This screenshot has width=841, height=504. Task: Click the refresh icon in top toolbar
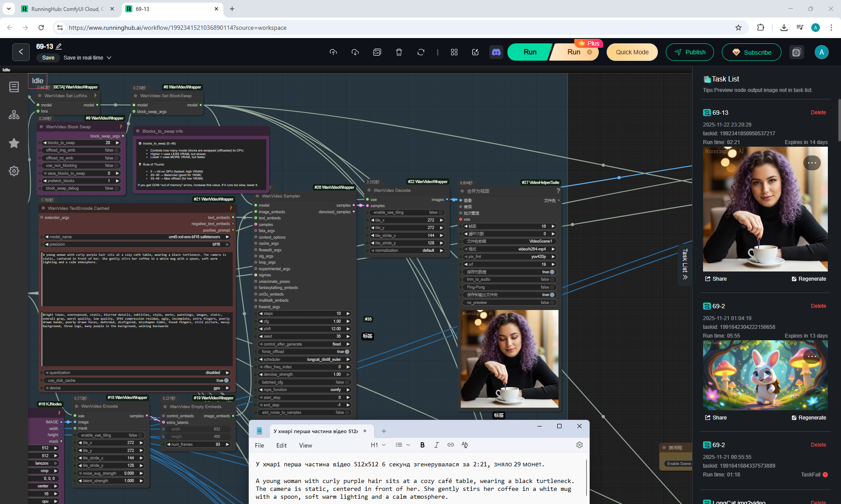(420, 52)
